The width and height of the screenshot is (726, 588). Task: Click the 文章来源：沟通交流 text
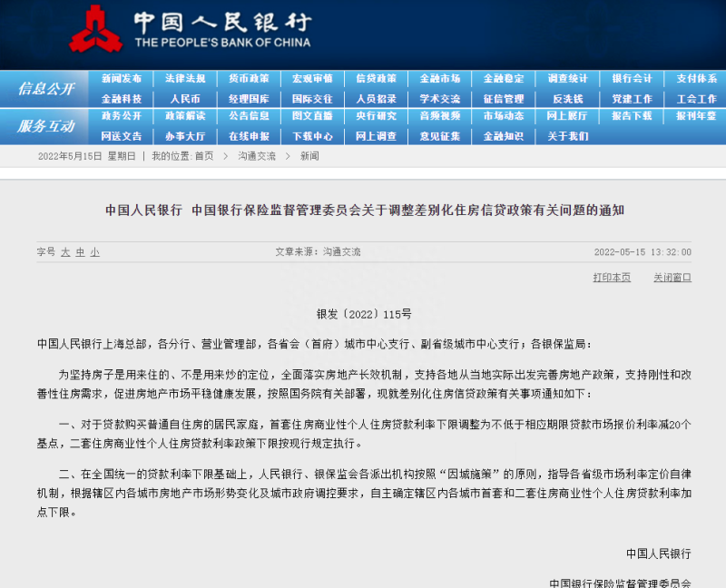click(319, 252)
